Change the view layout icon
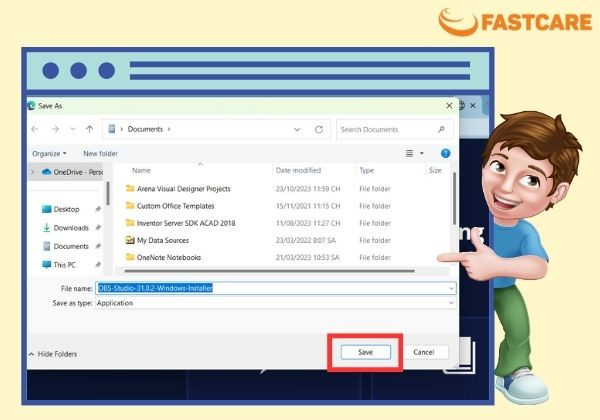600x420 pixels. click(x=409, y=153)
